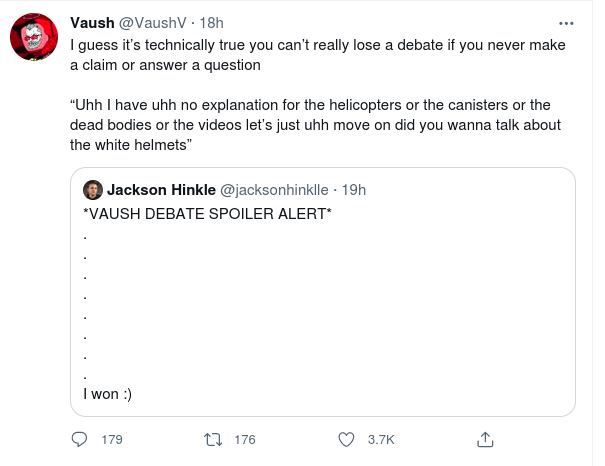This screenshot has height=466, width=605.
Task: View the 179 replies count
Action: 112,439
